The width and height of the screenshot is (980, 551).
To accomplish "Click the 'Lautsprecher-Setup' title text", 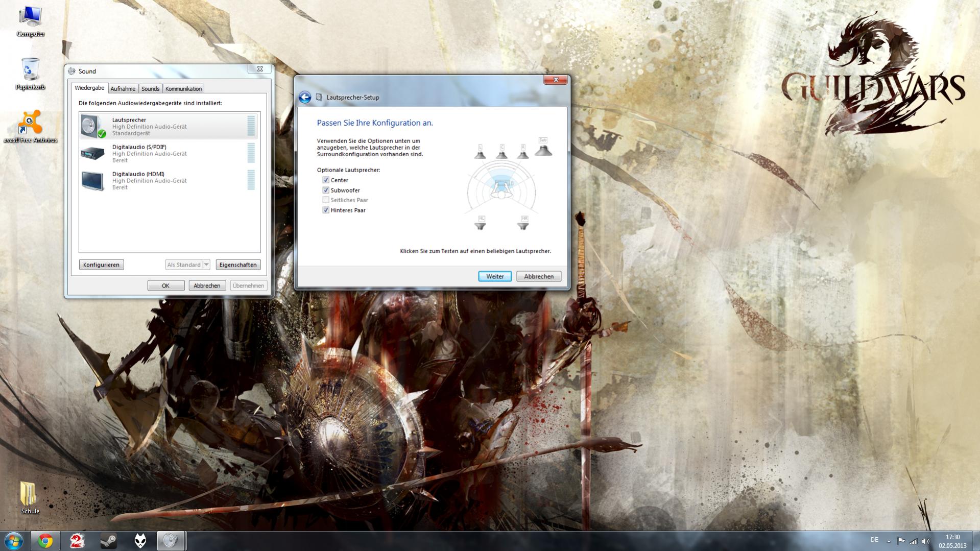I will 353,98.
